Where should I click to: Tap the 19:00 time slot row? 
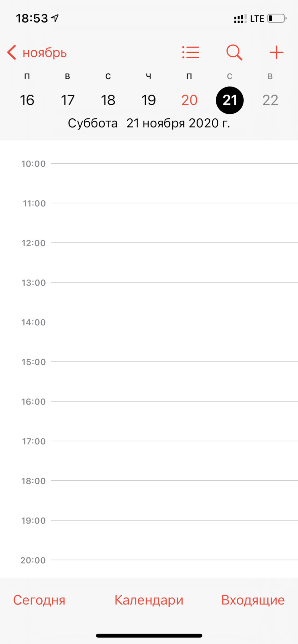pyautogui.click(x=174, y=540)
